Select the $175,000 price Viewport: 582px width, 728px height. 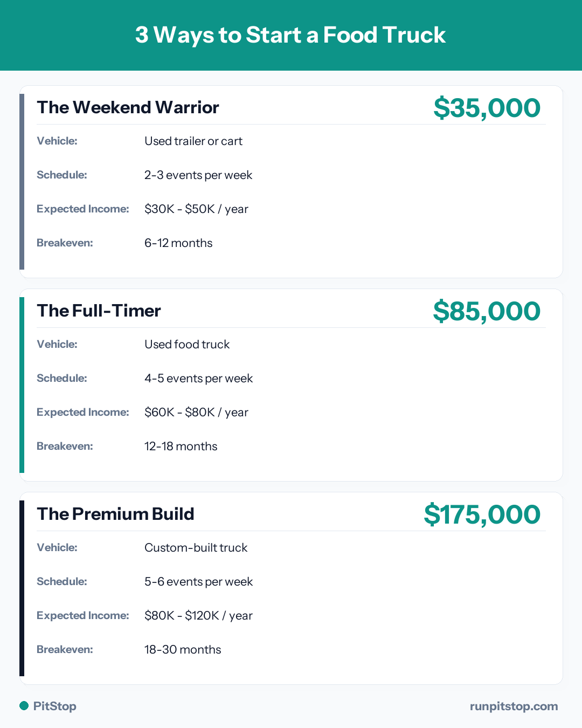tap(482, 514)
